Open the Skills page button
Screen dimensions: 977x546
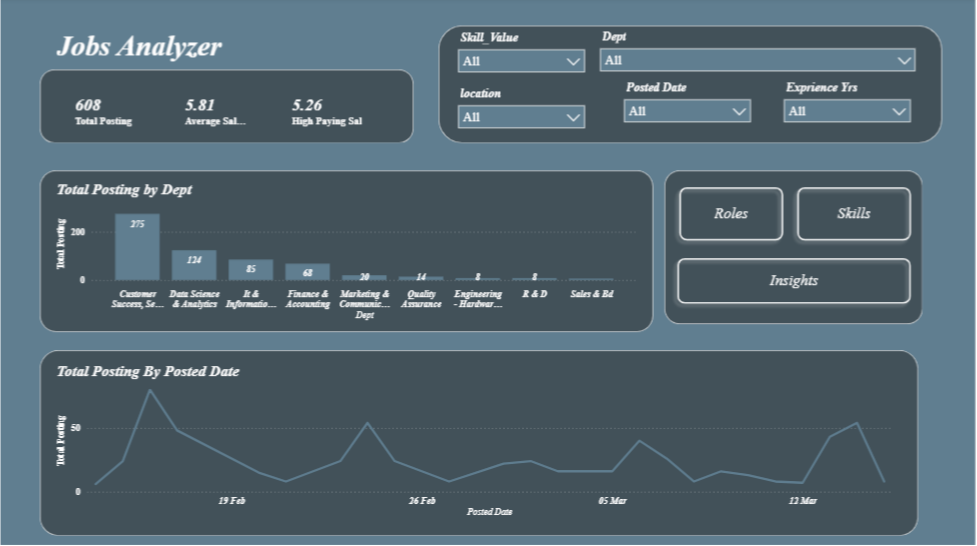pyautogui.click(x=854, y=214)
